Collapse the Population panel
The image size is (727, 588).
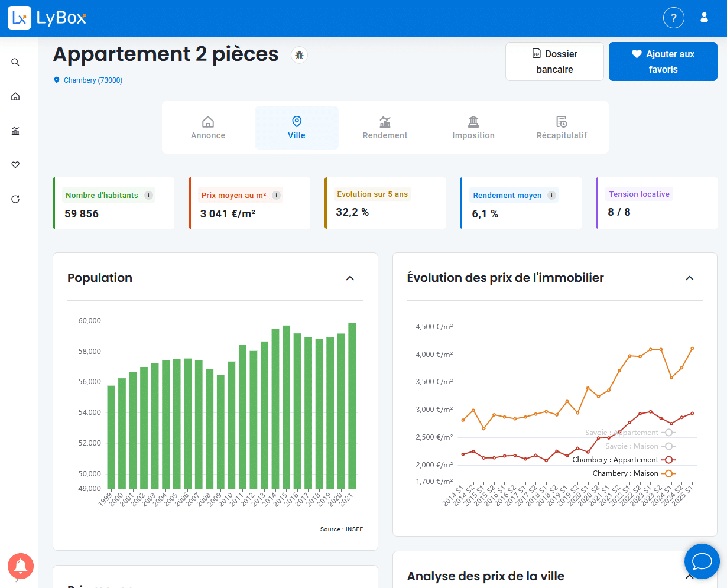(349, 278)
